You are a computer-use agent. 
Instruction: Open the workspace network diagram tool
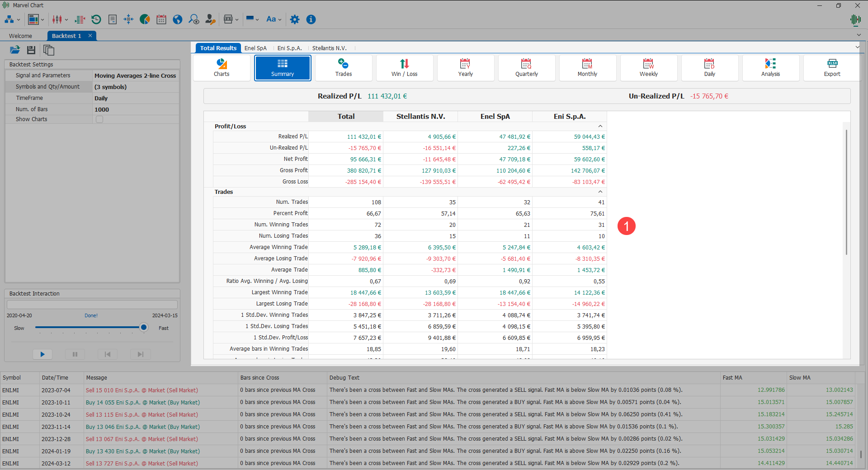pyautogui.click(x=9, y=19)
